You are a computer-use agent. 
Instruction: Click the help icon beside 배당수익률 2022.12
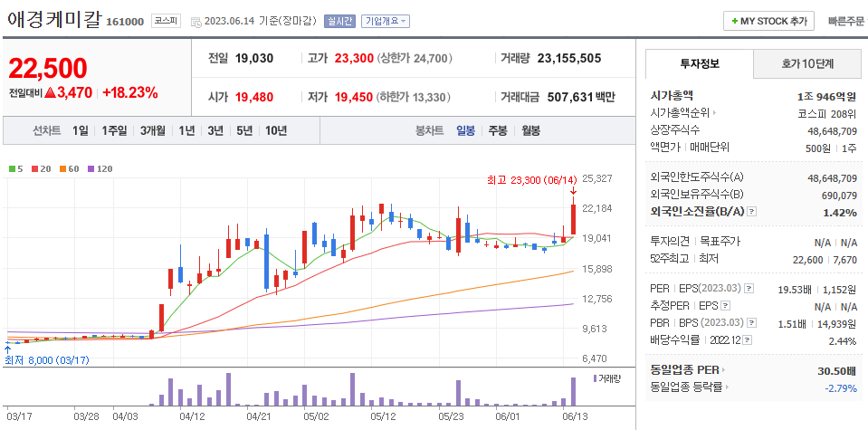click(748, 339)
